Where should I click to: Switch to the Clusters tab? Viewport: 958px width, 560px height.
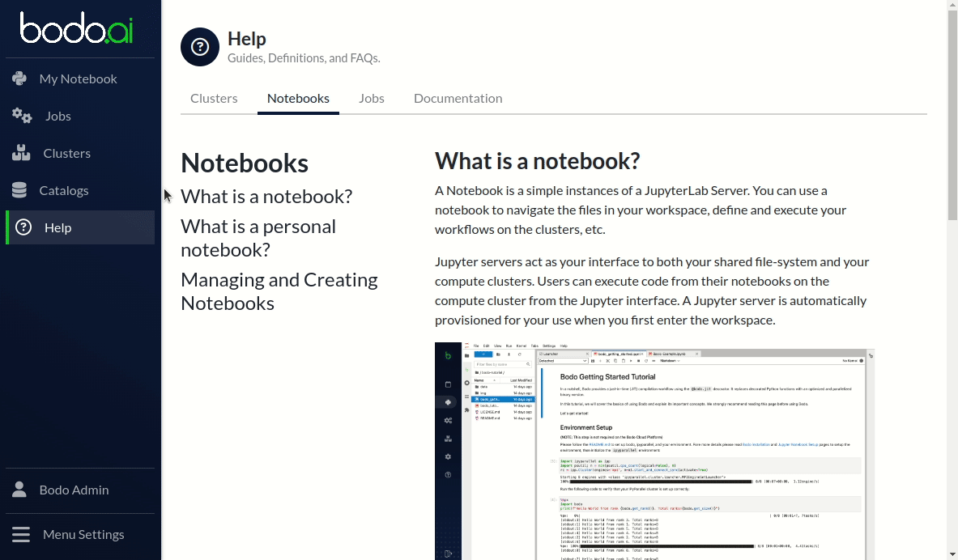(x=214, y=98)
